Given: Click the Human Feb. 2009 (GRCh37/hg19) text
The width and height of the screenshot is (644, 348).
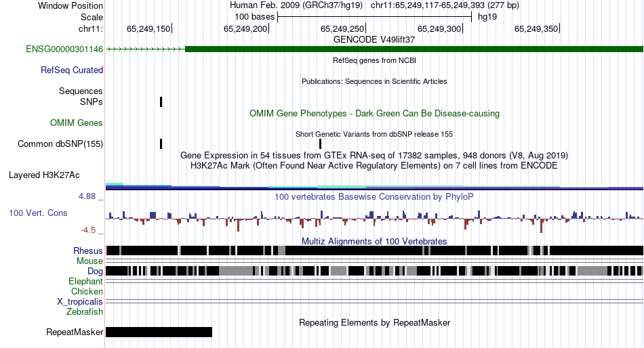Looking at the screenshot, I should pyautogui.click(x=296, y=5).
